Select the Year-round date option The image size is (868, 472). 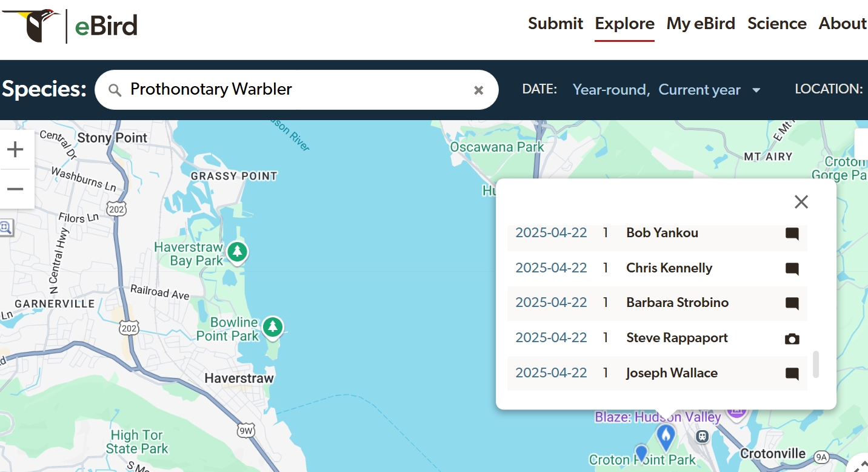pyautogui.click(x=611, y=90)
